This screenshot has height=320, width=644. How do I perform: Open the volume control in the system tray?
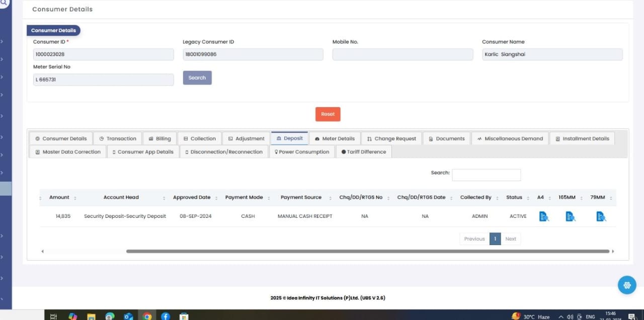pyautogui.click(x=570, y=317)
